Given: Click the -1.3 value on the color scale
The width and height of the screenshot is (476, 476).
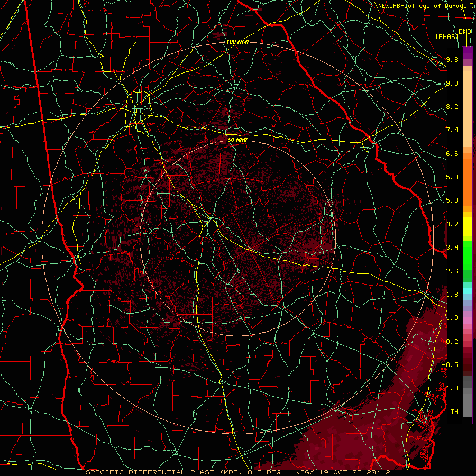Looking at the screenshot, I should click(450, 388).
